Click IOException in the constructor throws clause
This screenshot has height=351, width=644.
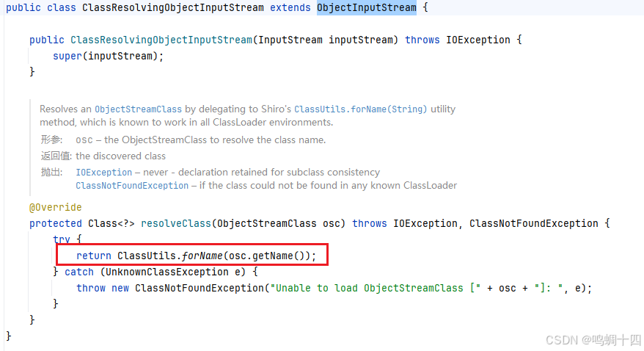point(478,40)
